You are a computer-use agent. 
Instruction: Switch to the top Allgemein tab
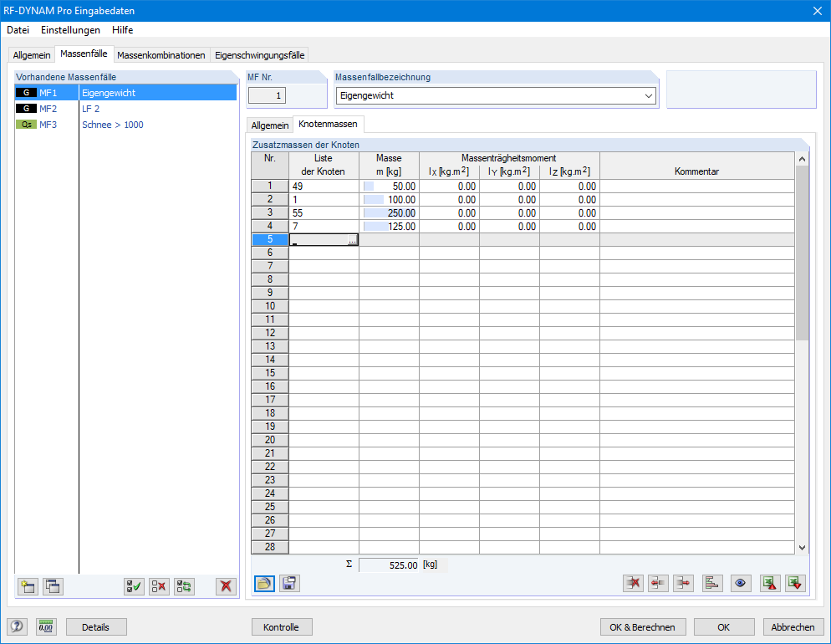click(x=32, y=55)
